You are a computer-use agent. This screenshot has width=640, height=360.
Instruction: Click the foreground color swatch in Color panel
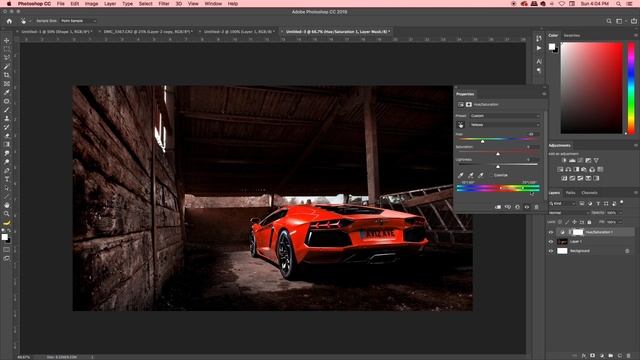[552, 47]
